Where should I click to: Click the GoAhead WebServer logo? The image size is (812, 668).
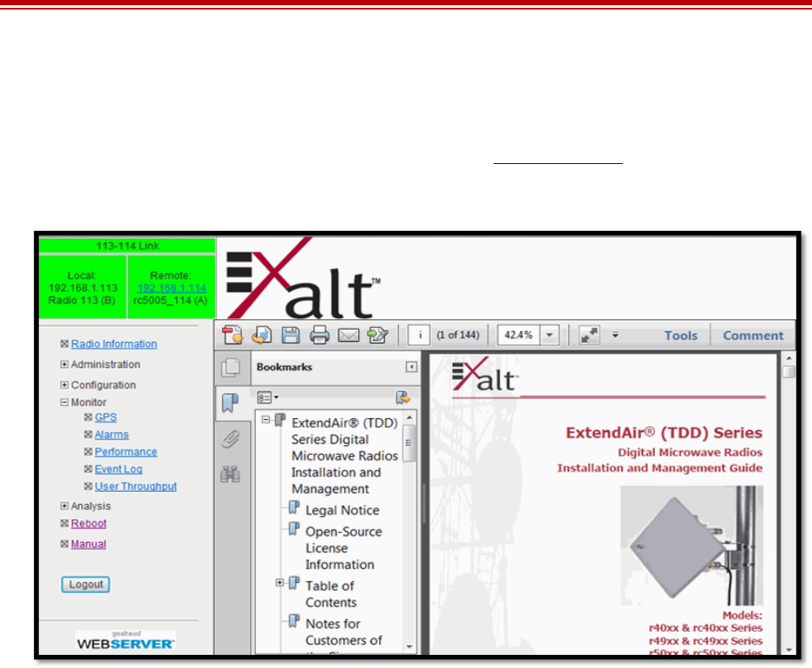point(126,640)
